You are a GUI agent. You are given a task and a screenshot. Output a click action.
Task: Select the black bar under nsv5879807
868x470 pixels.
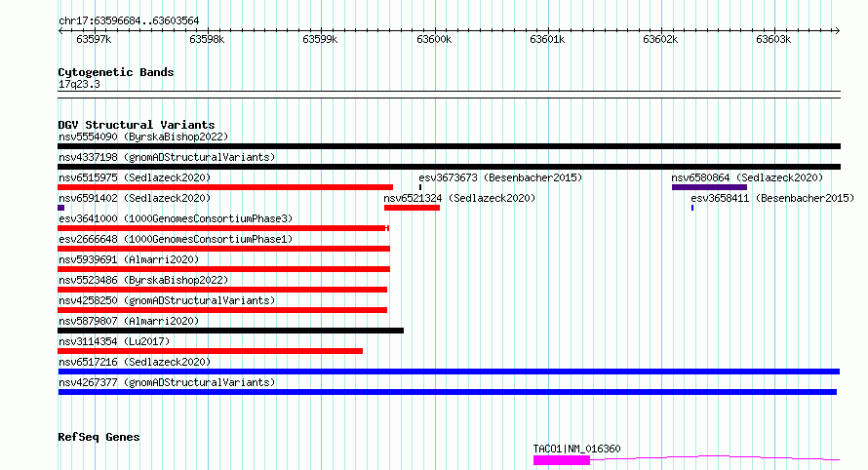pos(231,331)
